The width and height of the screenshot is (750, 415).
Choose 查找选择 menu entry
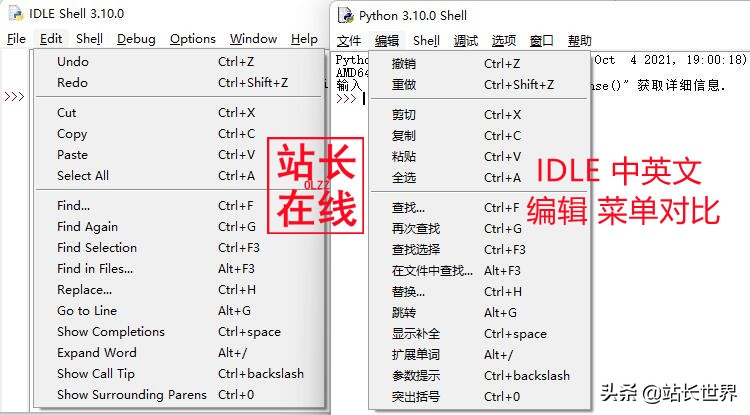pos(479,250)
